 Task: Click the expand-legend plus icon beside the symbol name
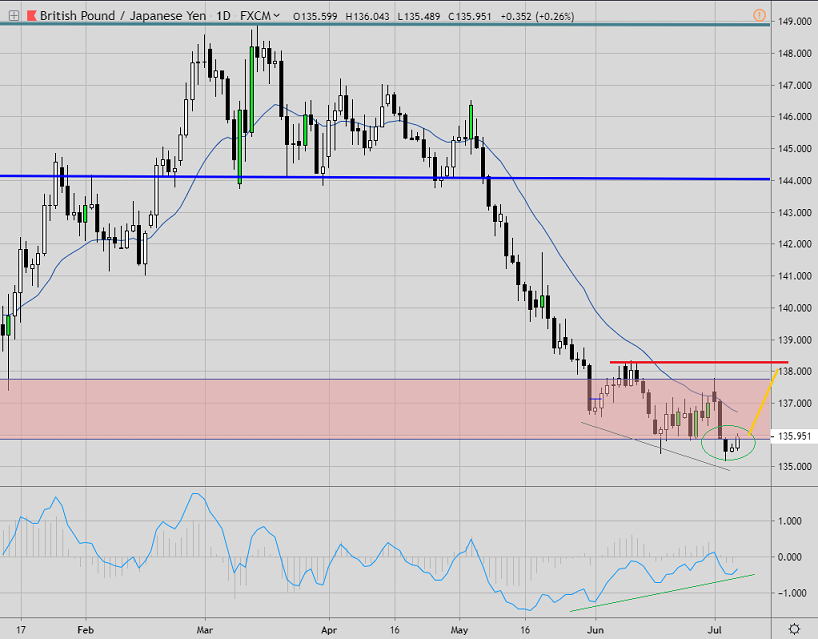point(14,16)
